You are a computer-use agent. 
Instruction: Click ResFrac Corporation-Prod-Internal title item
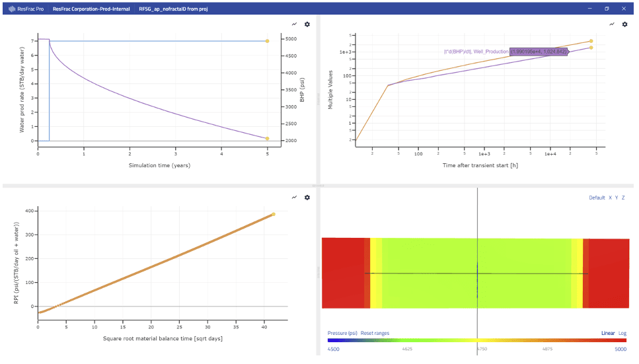click(91, 9)
